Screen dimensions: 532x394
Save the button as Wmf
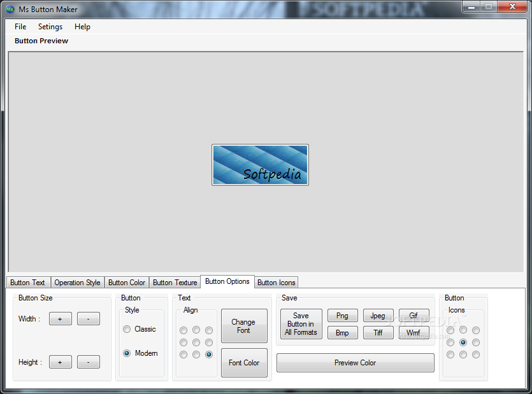click(x=414, y=333)
